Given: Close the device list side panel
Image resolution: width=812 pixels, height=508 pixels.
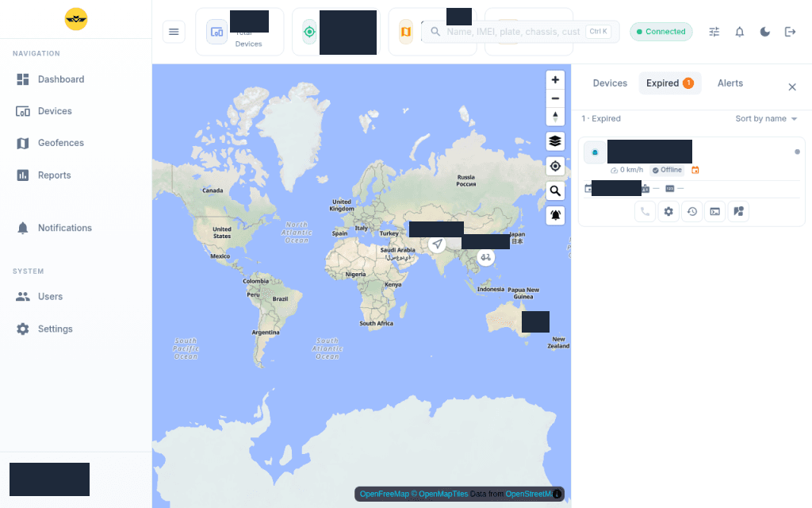Looking at the screenshot, I should (x=792, y=87).
